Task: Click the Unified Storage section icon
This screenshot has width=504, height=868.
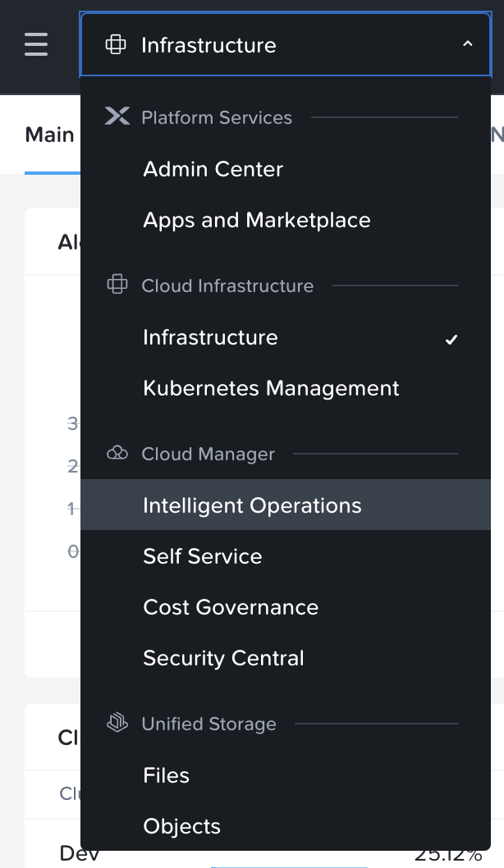Action: coord(117,724)
